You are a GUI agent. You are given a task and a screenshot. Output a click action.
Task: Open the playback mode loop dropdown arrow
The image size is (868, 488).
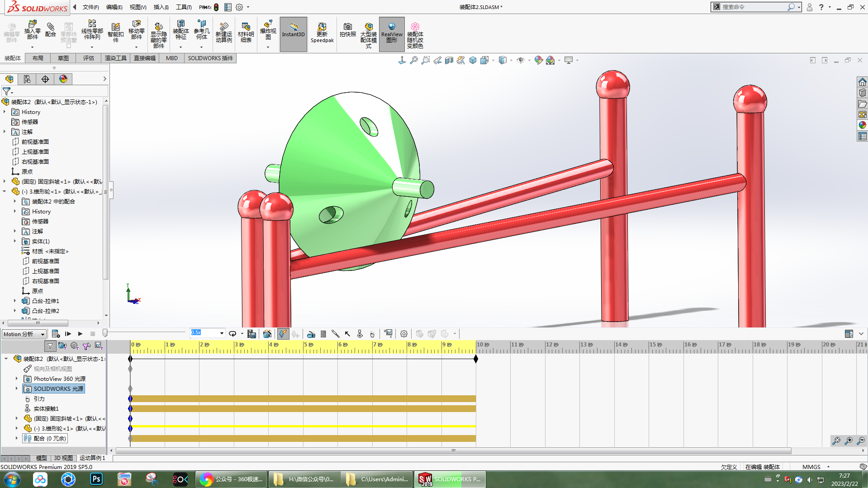pos(242,334)
